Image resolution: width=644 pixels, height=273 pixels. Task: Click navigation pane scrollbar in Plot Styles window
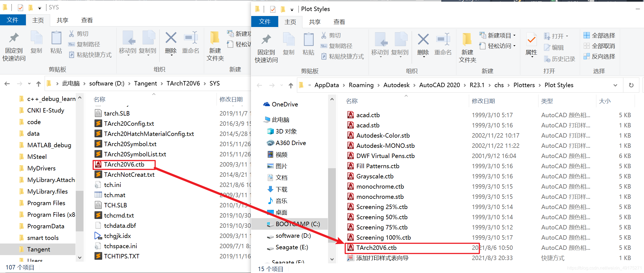tap(332, 205)
